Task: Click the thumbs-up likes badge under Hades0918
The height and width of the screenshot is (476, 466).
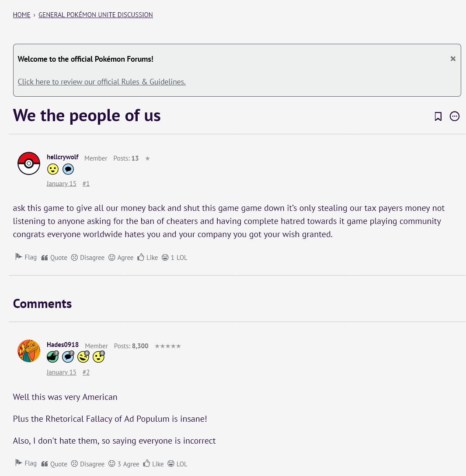Action: pyautogui.click(x=52, y=357)
